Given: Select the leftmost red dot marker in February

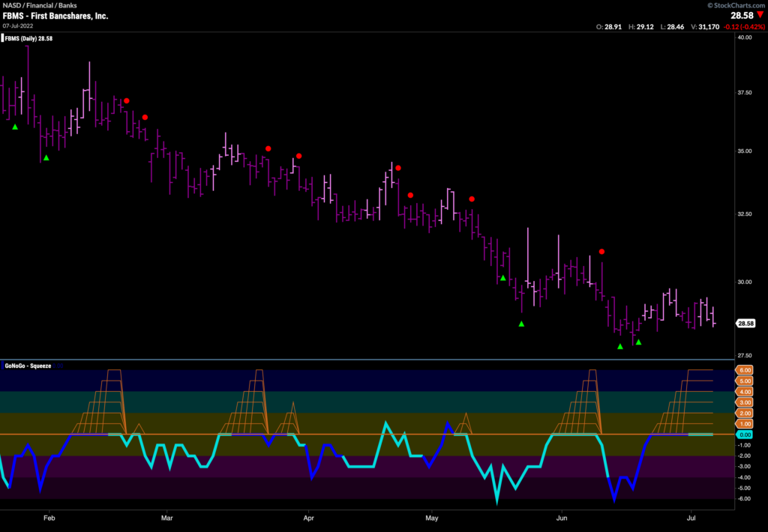Looking at the screenshot, I should tap(127, 100).
